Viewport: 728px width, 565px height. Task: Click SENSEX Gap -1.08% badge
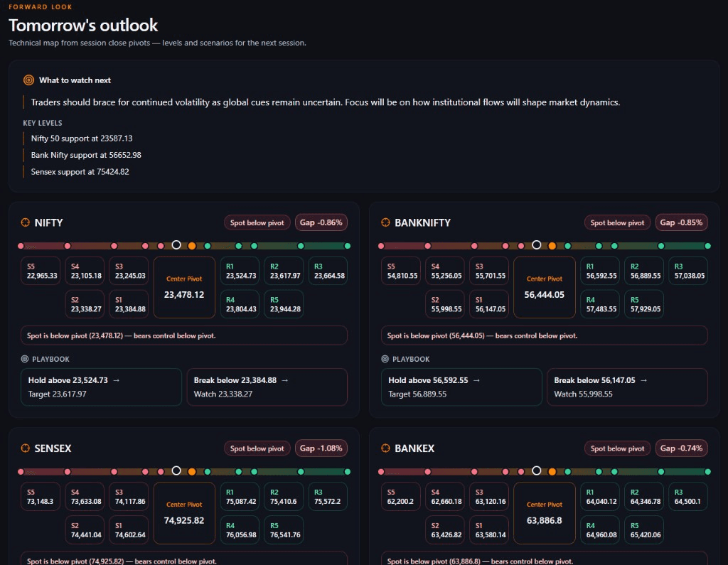pyautogui.click(x=321, y=448)
